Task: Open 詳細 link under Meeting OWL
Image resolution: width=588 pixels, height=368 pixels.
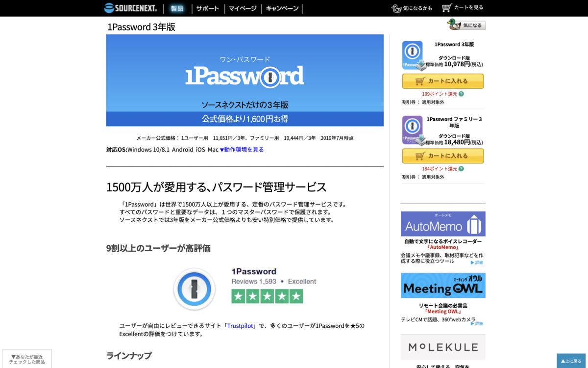Action: 477,323
